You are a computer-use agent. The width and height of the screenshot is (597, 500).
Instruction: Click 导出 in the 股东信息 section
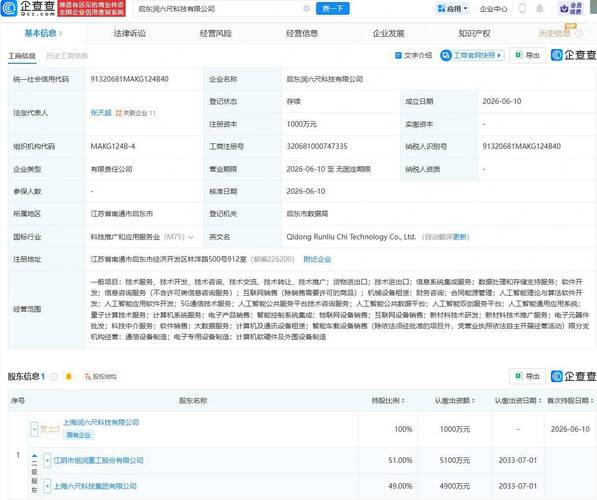(527, 376)
